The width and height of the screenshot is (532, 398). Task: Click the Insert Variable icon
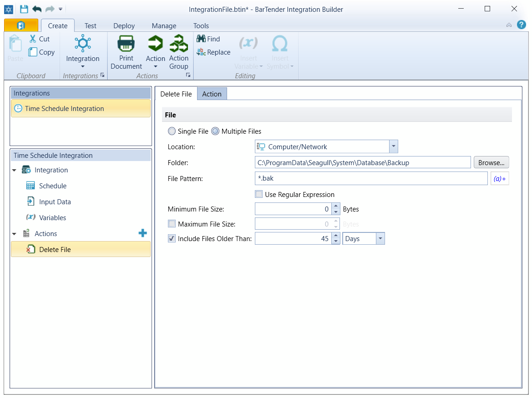click(x=248, y=43)
